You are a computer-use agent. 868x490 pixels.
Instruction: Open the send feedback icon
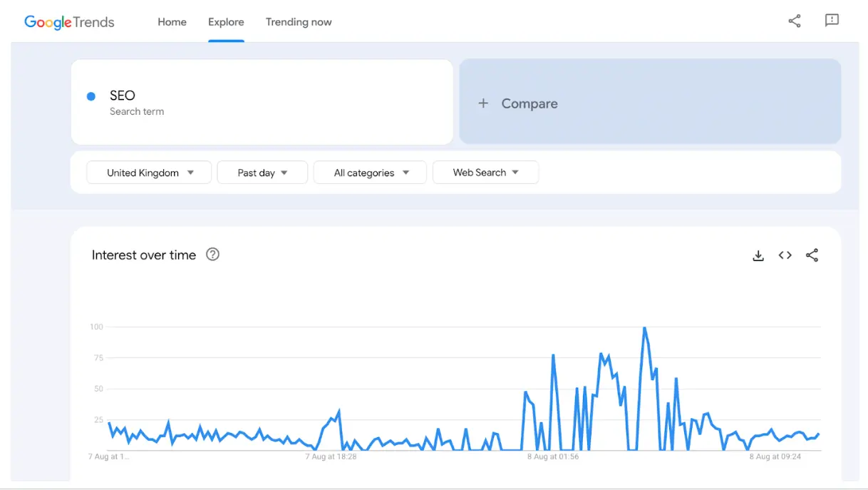pos(832,21)
